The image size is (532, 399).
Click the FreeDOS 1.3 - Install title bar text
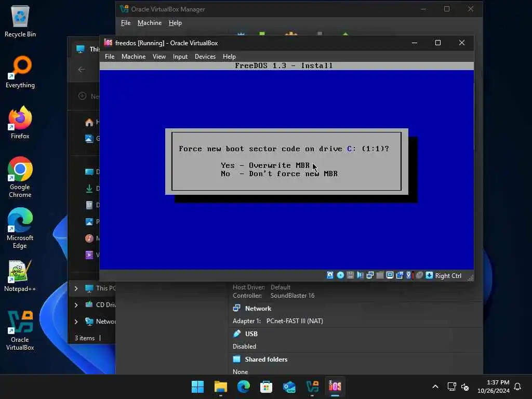(x=284, y=66)
